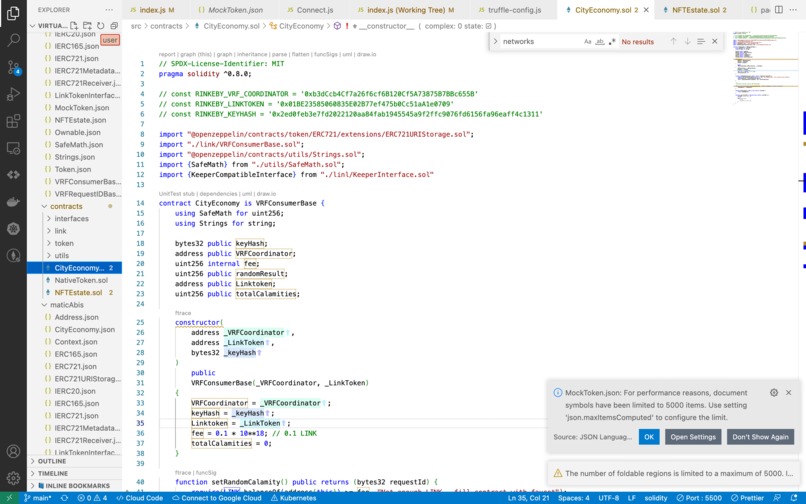
Task: Open the problems indicator in status bar
Action: point(92,498)
